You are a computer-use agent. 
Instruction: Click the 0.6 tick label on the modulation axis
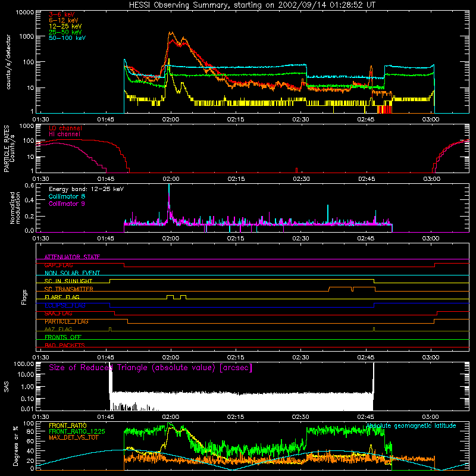coord(29,186)
